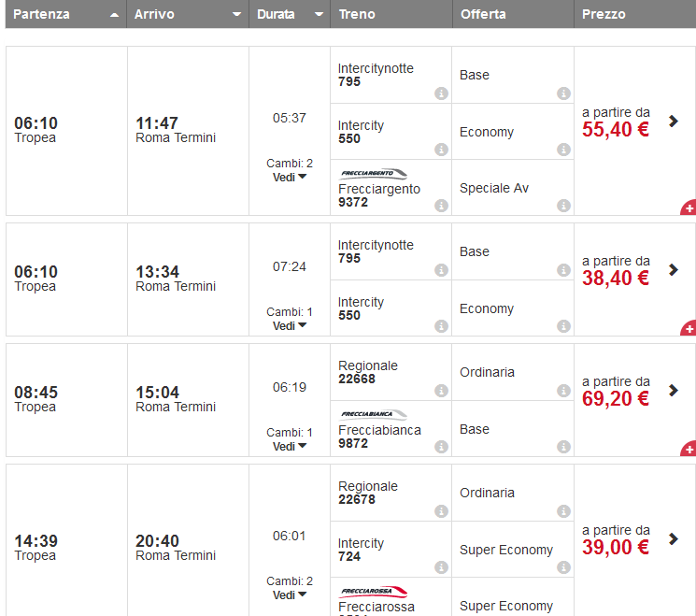
Task: Click info icon beside Speciale Av offer
Action: (x=563, y=207)
